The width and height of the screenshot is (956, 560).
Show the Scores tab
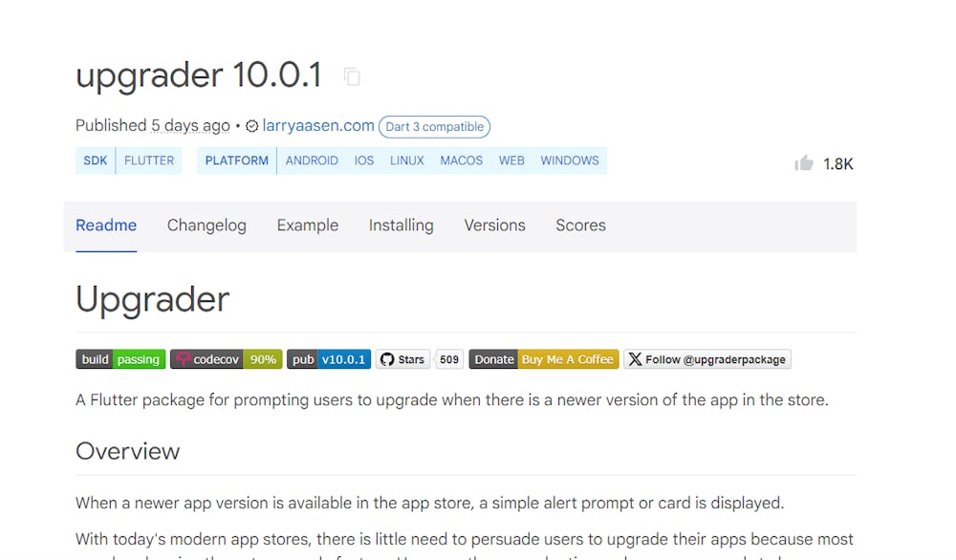[x=580, y=226]
